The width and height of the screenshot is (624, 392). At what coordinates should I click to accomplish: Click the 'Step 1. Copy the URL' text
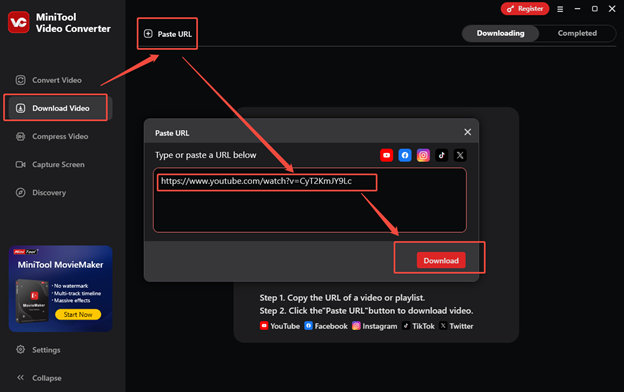tap(342, 298)
